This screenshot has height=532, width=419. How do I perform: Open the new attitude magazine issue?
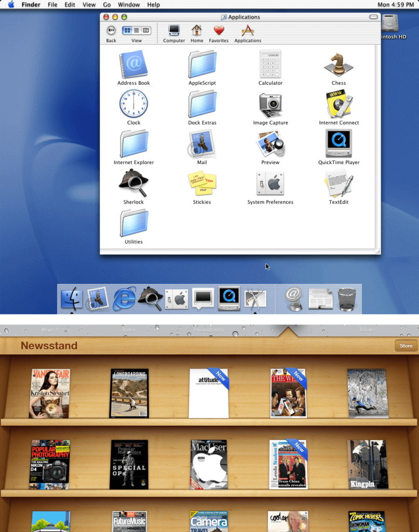click(x=209, y=394)
